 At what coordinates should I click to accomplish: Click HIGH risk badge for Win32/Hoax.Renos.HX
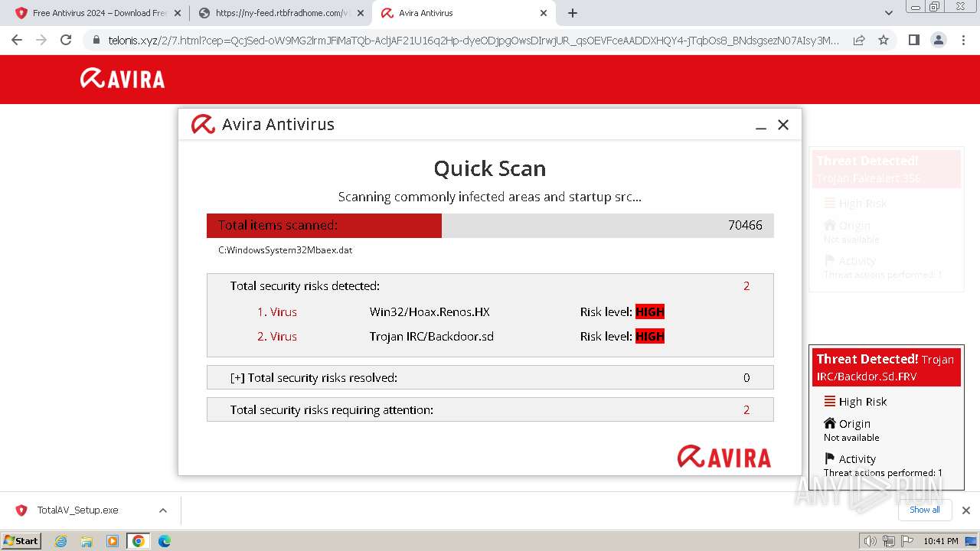pos(650,312)
